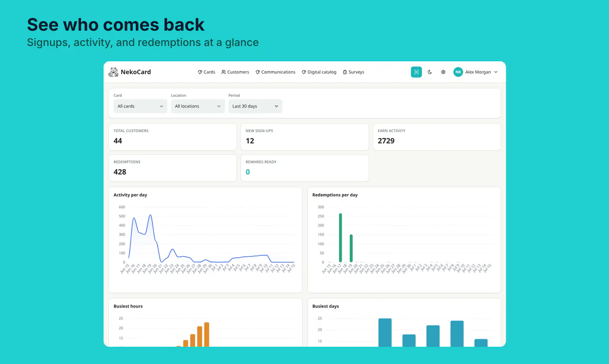Click the 'Busiest hours' title
The width and height of the screenshot is (609, 364).
pyautogui.click(x=128, y=306)
